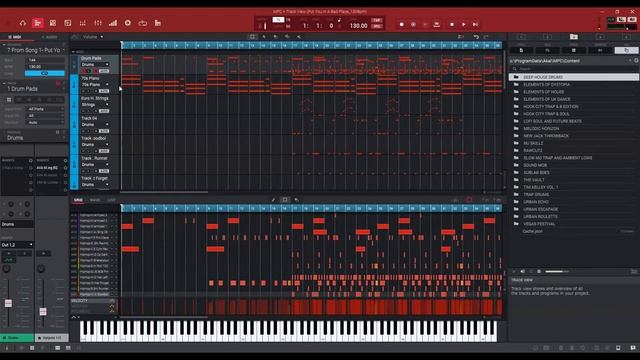Open VEGAS FESTIVAL folder
Viewport: 640px width, 360px height.
[573, 224]
